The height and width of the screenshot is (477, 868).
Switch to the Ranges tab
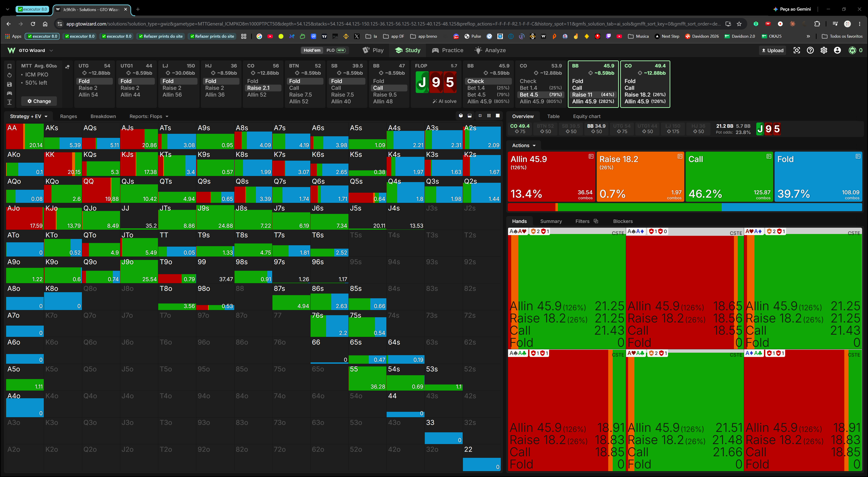[68, 116]
